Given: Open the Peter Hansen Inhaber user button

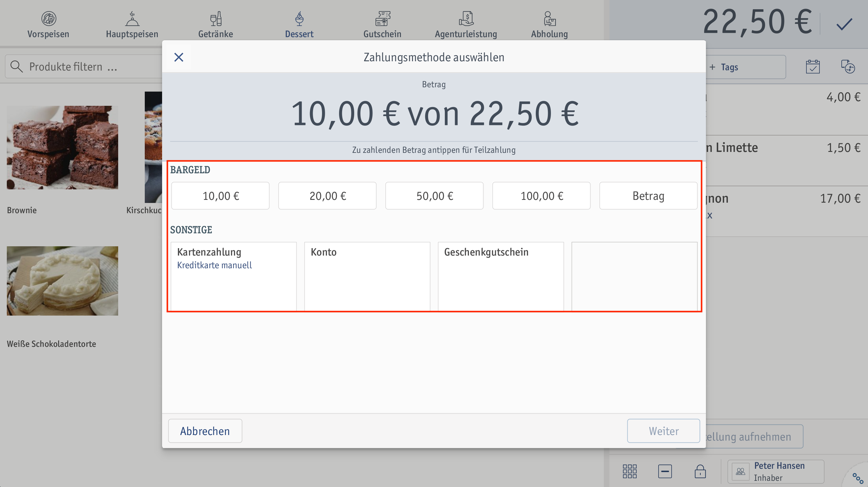Looking at the screenshot, I should pos(776,472).
